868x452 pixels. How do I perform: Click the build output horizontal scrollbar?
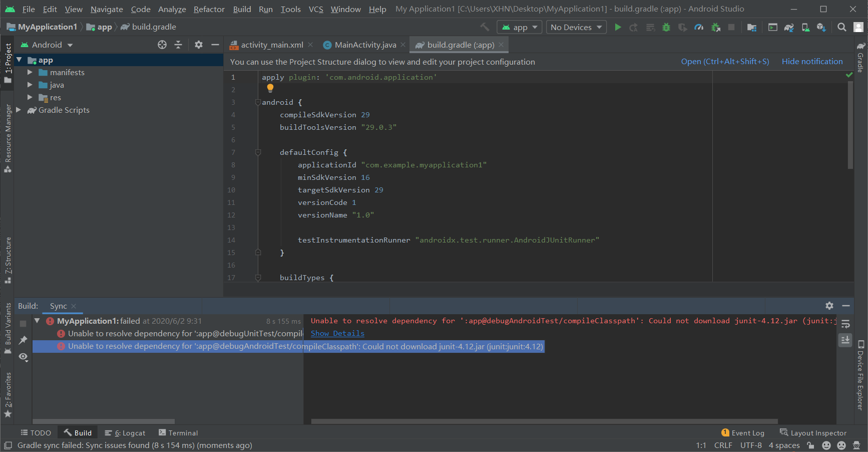coord(544,421)
